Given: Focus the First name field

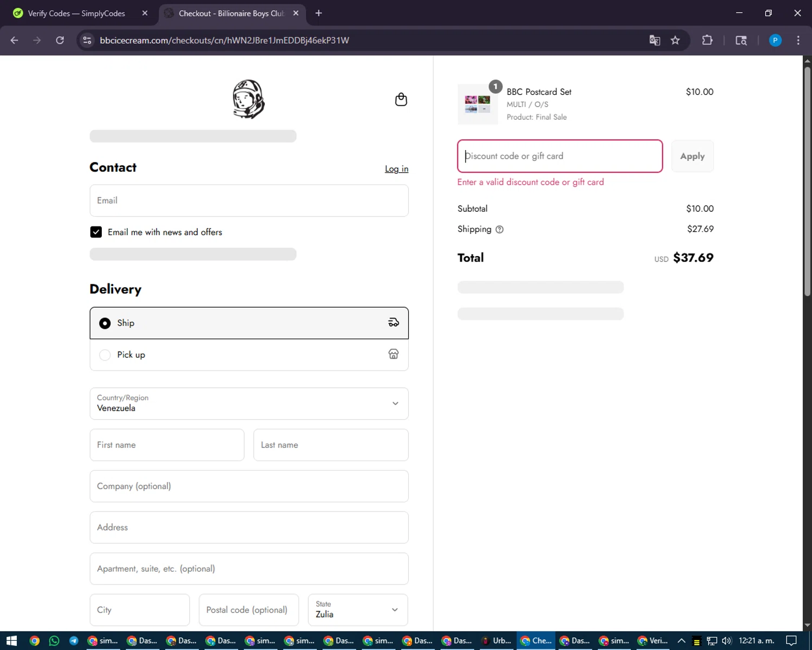Looking at the screenshot, I should pos(167,445).
